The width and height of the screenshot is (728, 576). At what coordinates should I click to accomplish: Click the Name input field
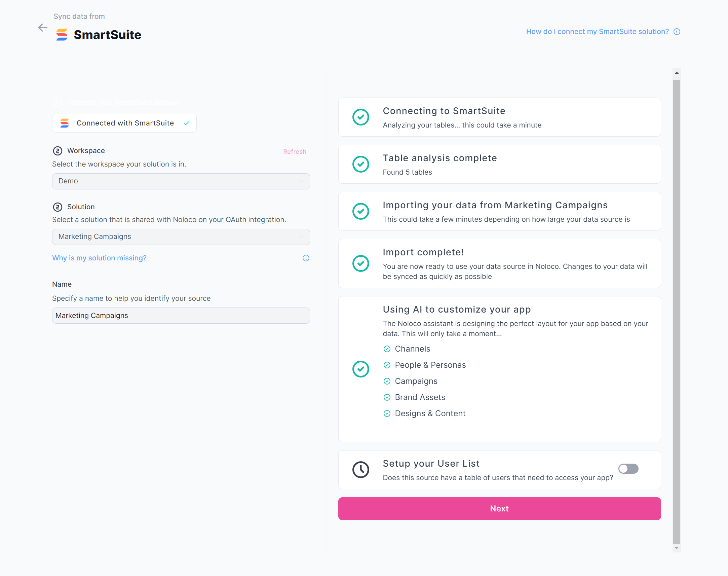tap(181, 316)
